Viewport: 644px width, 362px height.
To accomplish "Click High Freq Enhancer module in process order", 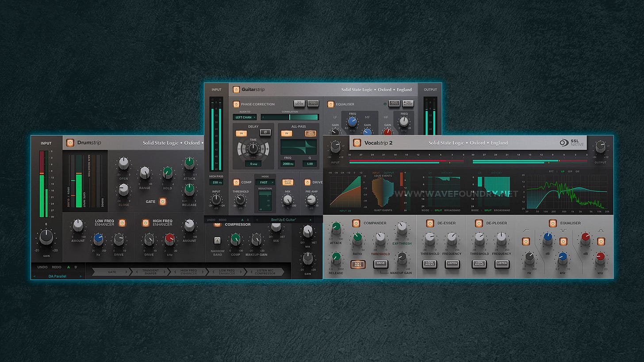I will coord(188,272).
